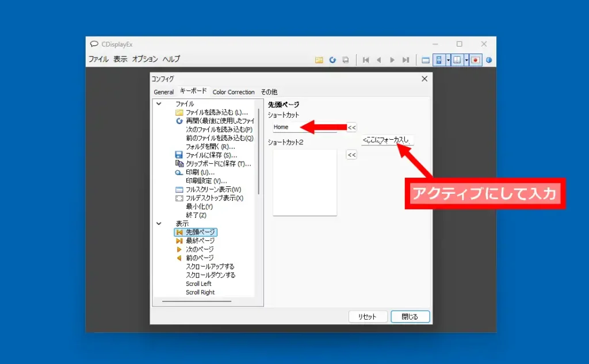Viewport: 589px width, 364px height.
Task: Open the fit mode dropdown arrow
Action: 448,59
